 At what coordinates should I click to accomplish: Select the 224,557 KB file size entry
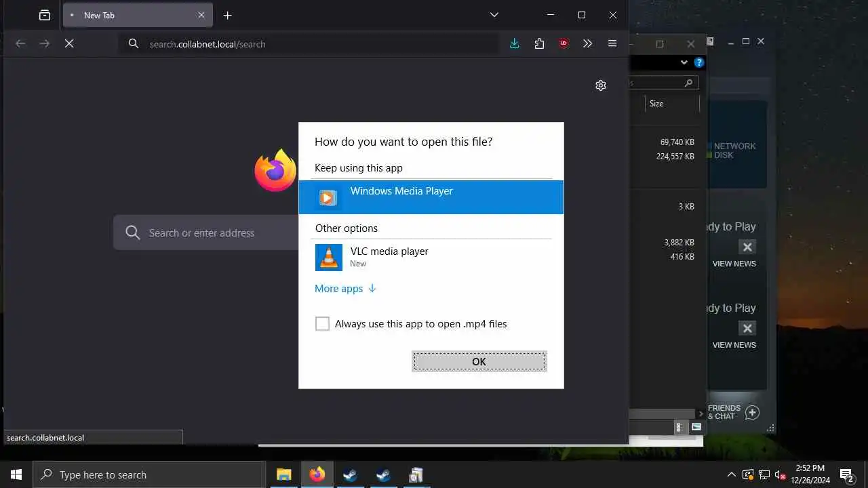tap(675, 156)
